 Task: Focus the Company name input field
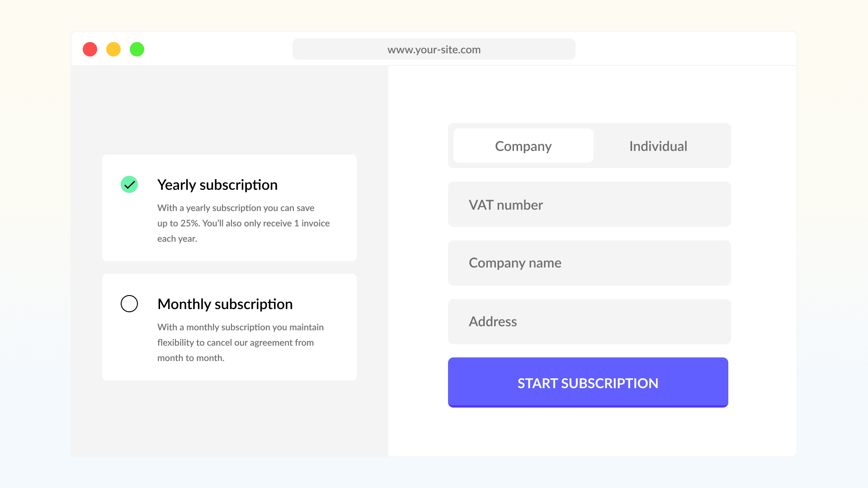[589, 263]
